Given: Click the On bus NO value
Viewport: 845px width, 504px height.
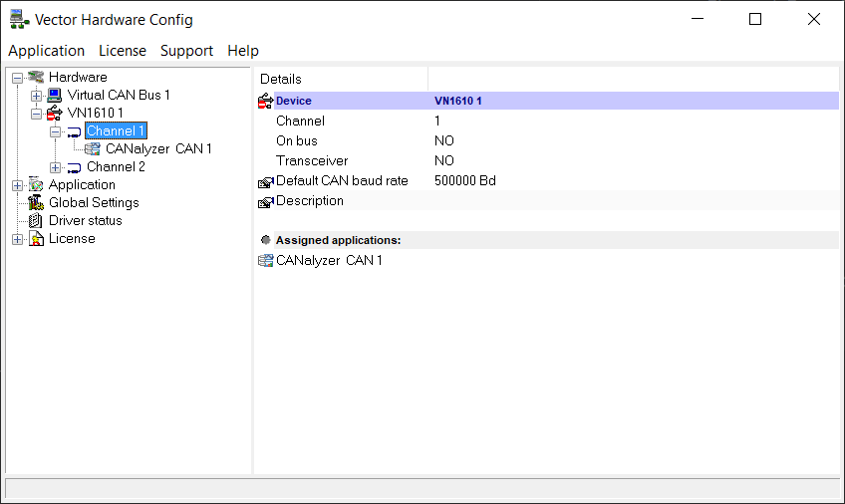Looking at the screenshot, I should click(444, 140).
